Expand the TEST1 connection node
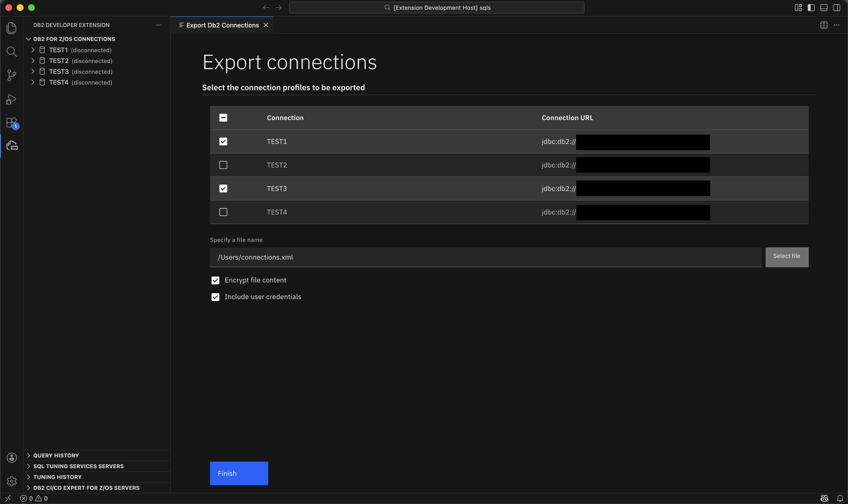This screenshot has height=504, width=848. click(x=33, y=50)
